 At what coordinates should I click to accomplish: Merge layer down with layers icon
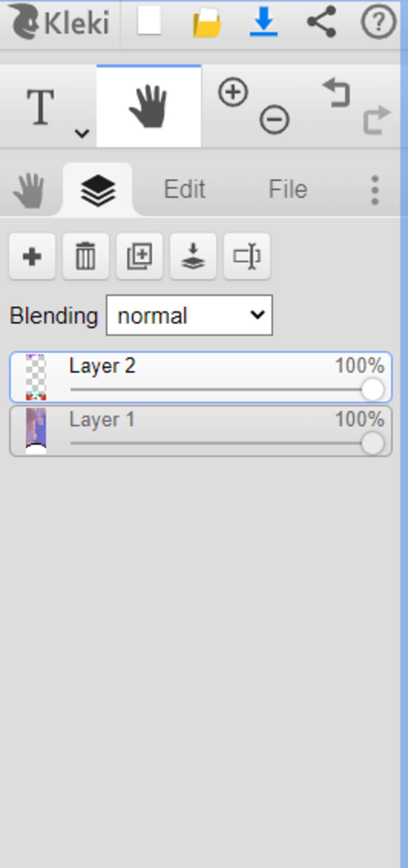click(193, 256)
